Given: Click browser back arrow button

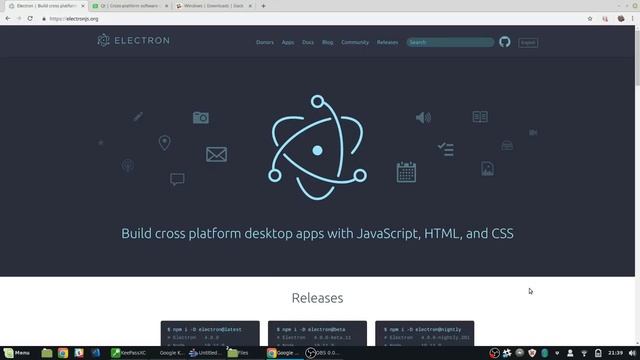Looking at the screenshot, I should (x=8, y=18).
